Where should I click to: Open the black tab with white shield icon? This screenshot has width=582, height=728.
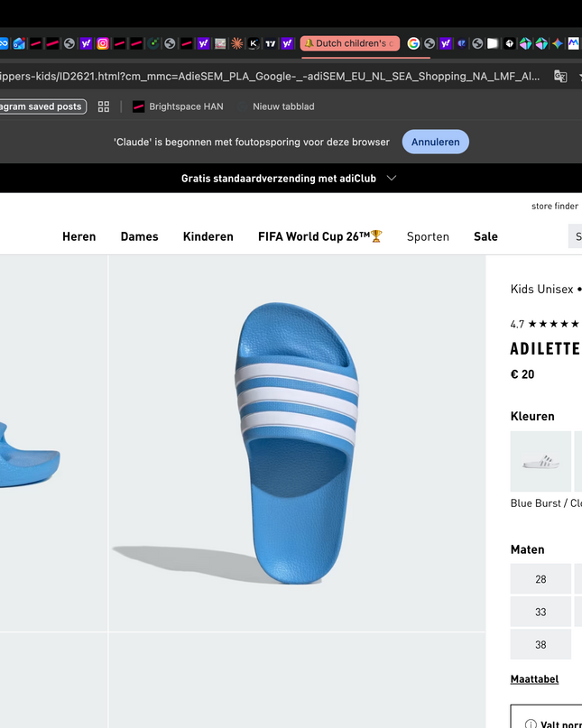click(x=509, y=43)
